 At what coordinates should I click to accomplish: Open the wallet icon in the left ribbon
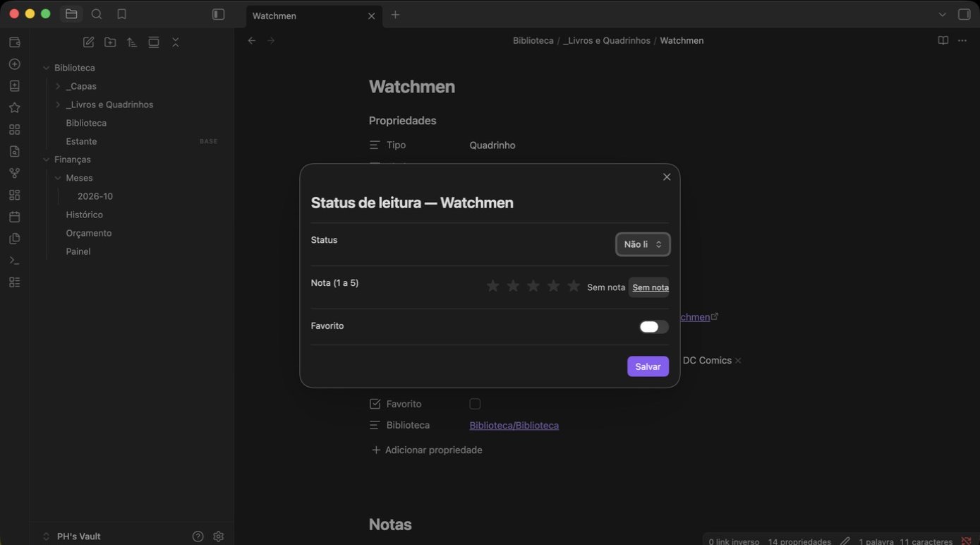click(x=14, y=42)
